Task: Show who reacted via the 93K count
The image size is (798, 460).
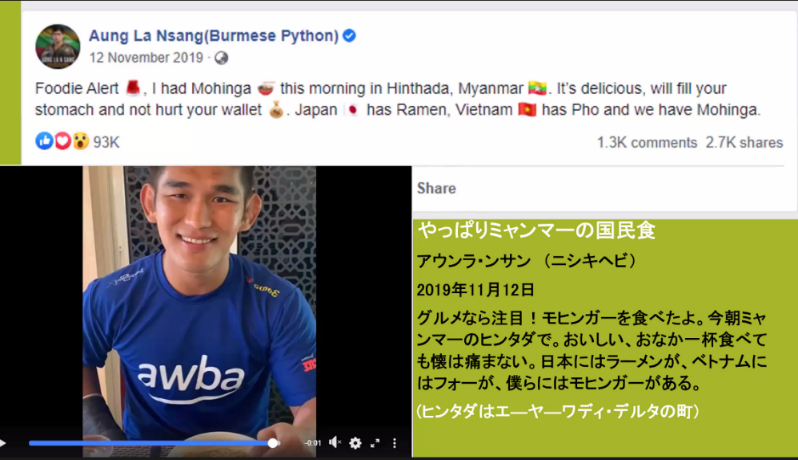Action: [x=106, y=142]
